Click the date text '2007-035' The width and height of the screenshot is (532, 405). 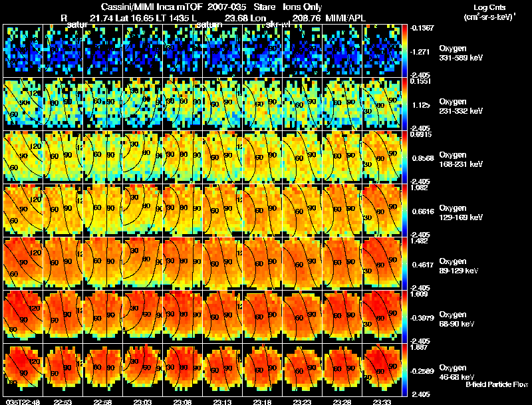click(227, 7)
